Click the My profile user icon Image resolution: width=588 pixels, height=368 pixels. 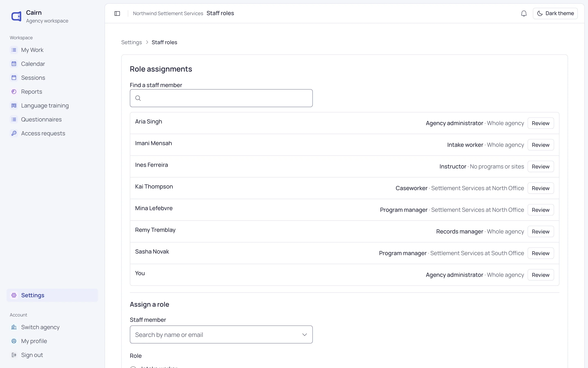(14, 341)
